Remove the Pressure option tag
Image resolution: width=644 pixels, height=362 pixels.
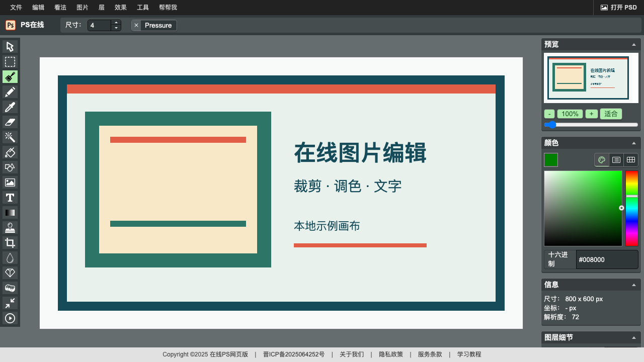click(136, 25)
